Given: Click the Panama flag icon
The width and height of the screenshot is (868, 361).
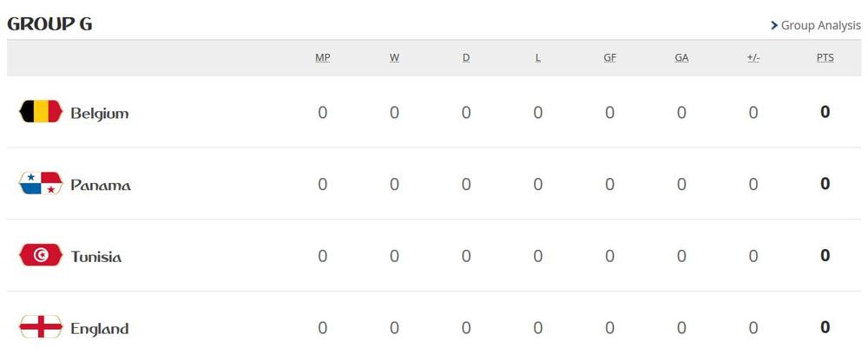Looking at the screenshot, I should coord(40,183).
